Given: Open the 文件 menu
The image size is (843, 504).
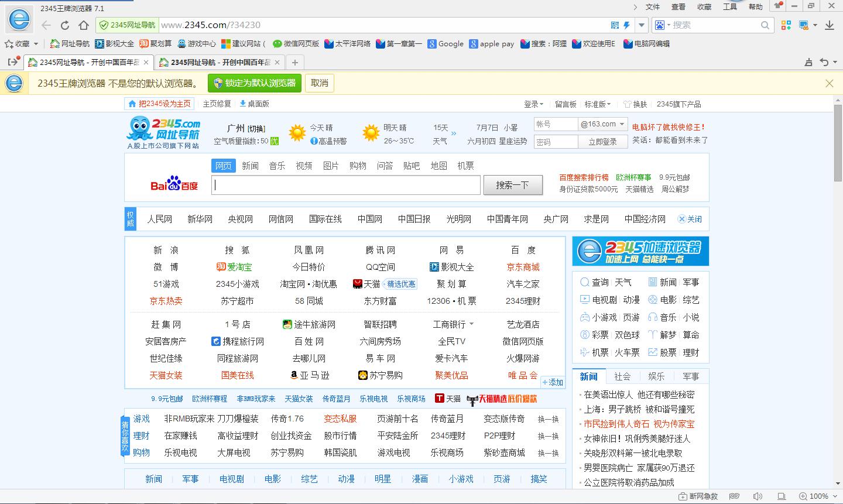Looking at the screenshot, I should (652, 7).
